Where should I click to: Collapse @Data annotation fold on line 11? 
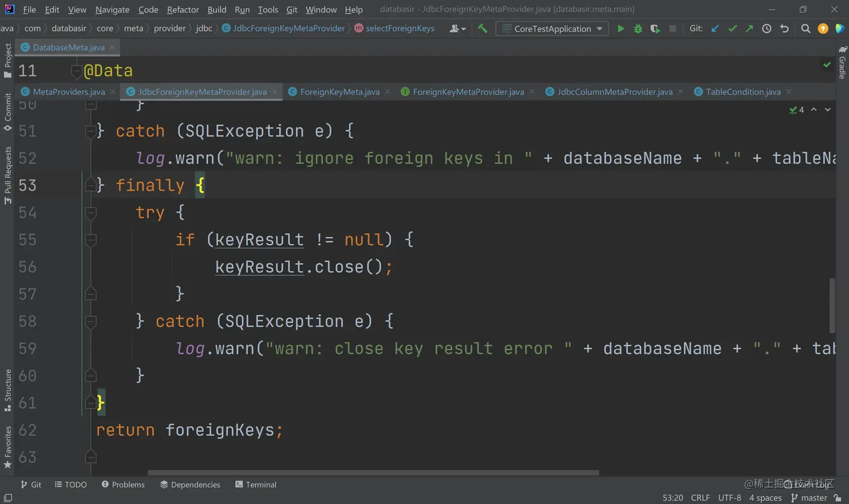(77, 71)
